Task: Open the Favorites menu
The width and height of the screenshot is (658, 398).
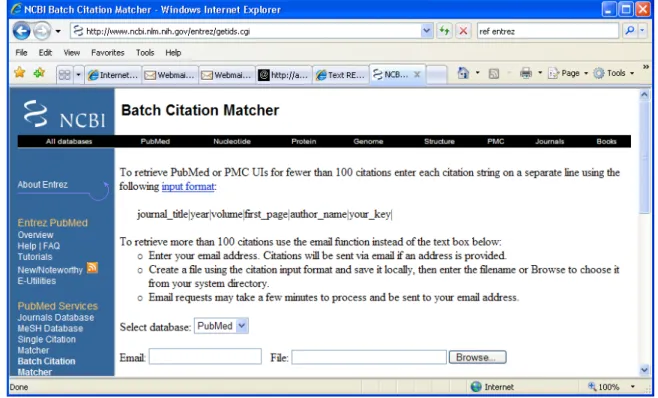Action: [x=108, y=52]
